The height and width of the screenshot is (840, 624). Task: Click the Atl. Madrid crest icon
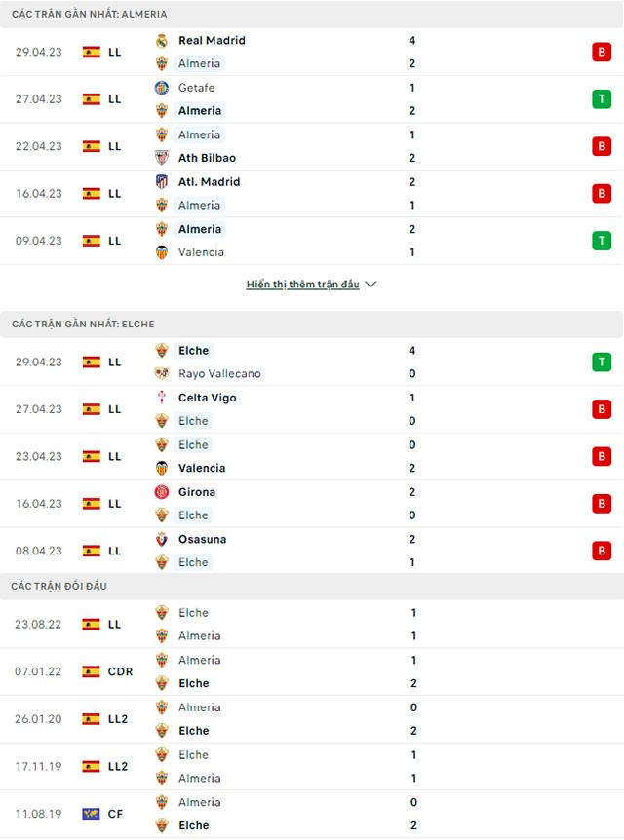[161, 182]
